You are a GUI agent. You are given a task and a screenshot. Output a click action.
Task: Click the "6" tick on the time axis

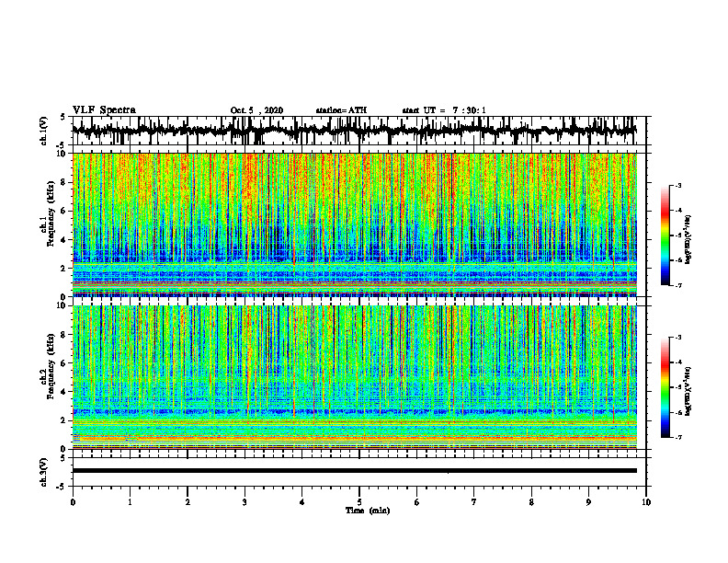[417, 502]
